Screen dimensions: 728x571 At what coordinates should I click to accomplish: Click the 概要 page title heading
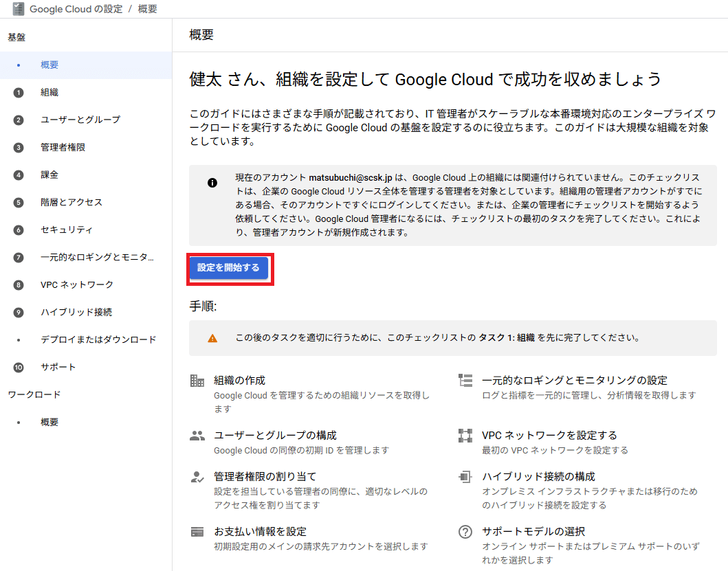pos(201,35)
